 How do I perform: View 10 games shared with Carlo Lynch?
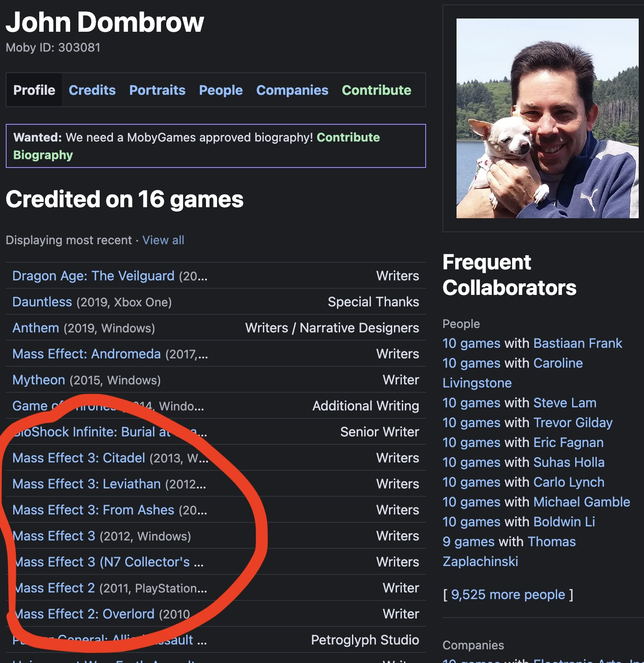coord(472,482)
